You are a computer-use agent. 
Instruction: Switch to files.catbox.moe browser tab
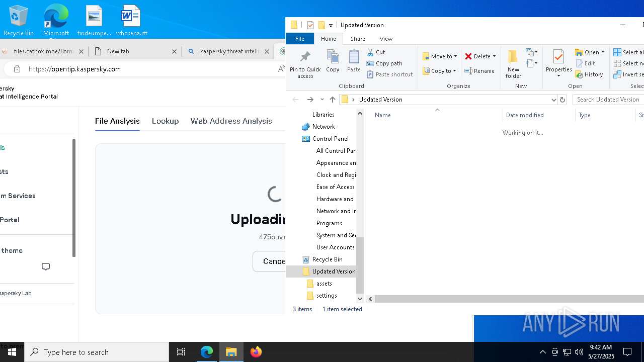tap(43, 51)
